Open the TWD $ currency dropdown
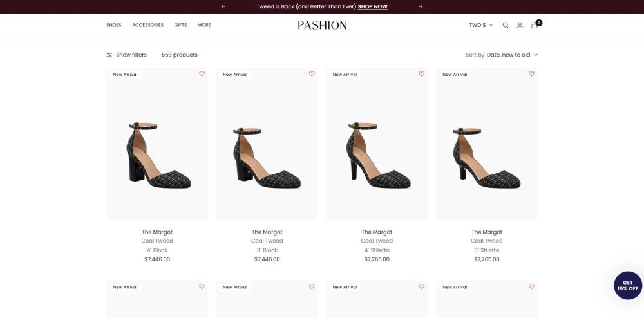 tap(480, 25)
